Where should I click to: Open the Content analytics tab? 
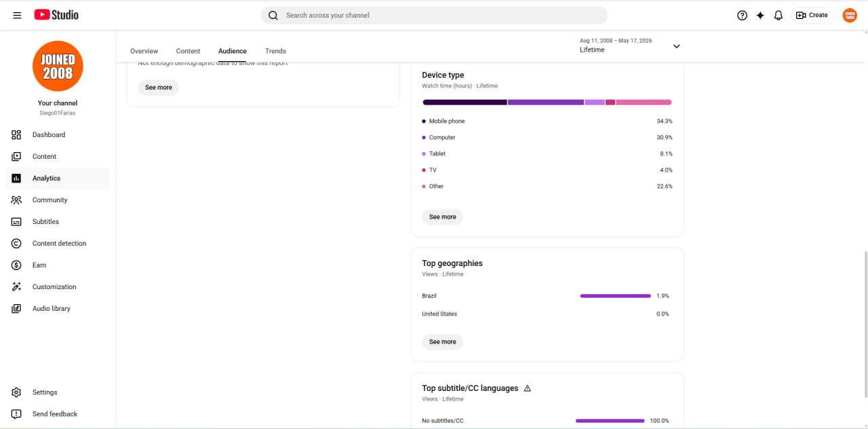188,51
